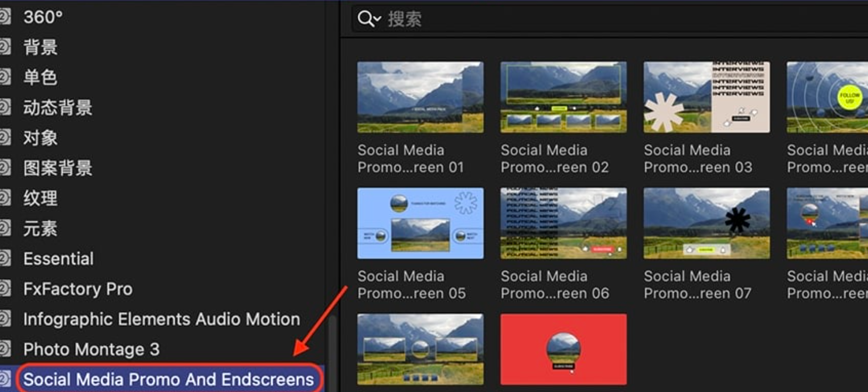868x392 pixels.
Task: Click generator icon beside 单色
Action: 5,77
